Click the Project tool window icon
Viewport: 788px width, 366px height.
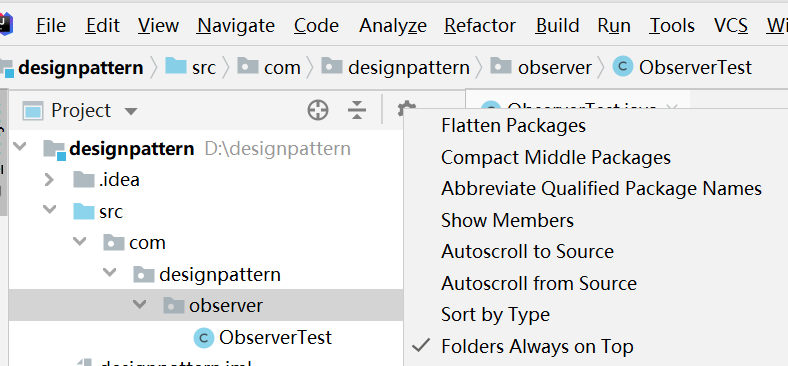point(33,111)
